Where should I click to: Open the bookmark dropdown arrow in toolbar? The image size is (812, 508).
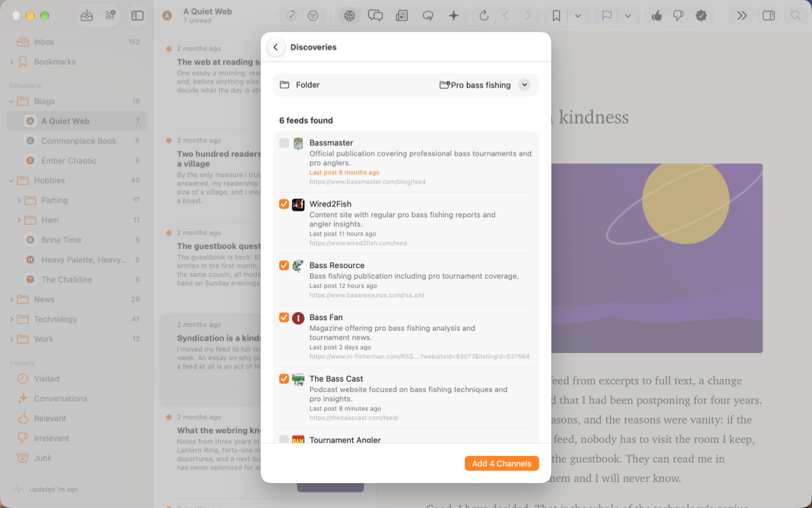(x=578, y=16)
